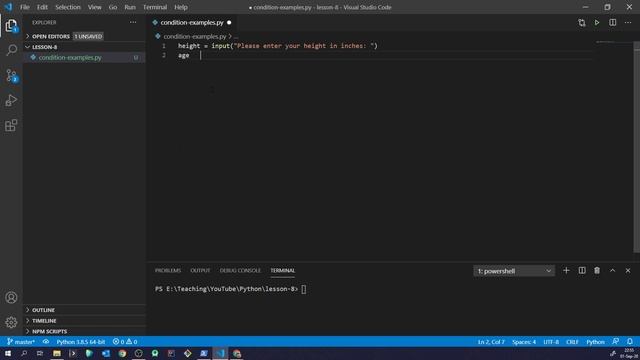Click the word 'age' on line 2
Screen dimensions: 640x360
[x=184, y=55]
